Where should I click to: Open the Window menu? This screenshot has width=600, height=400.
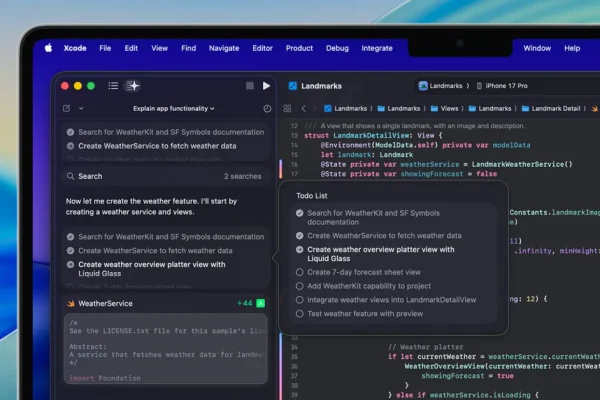tap(537, 48)
